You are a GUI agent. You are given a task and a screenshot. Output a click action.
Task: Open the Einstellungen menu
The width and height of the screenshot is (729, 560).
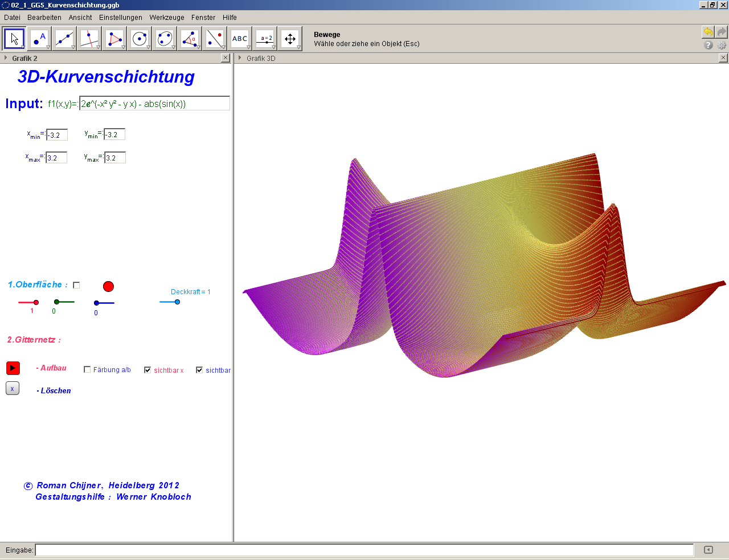121,18
